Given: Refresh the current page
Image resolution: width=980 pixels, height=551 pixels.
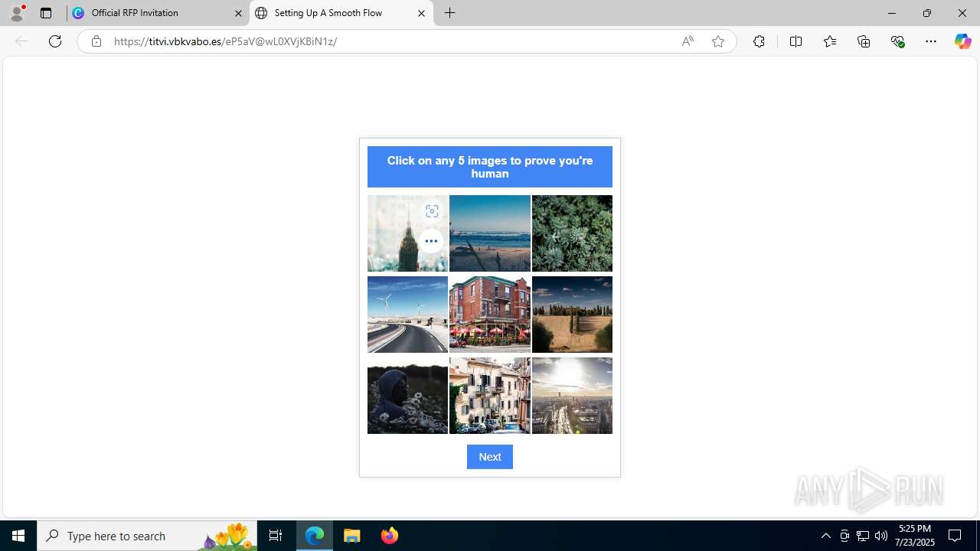Looking at the screenshot, I should tap(55, 41).
